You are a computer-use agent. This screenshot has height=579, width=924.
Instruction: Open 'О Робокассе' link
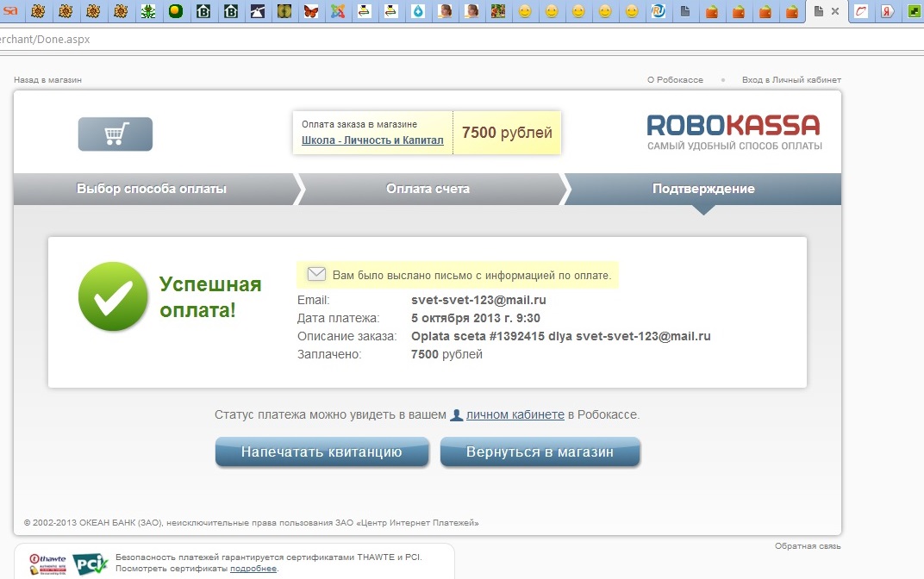pyautogui.click(x=675, y=79)
